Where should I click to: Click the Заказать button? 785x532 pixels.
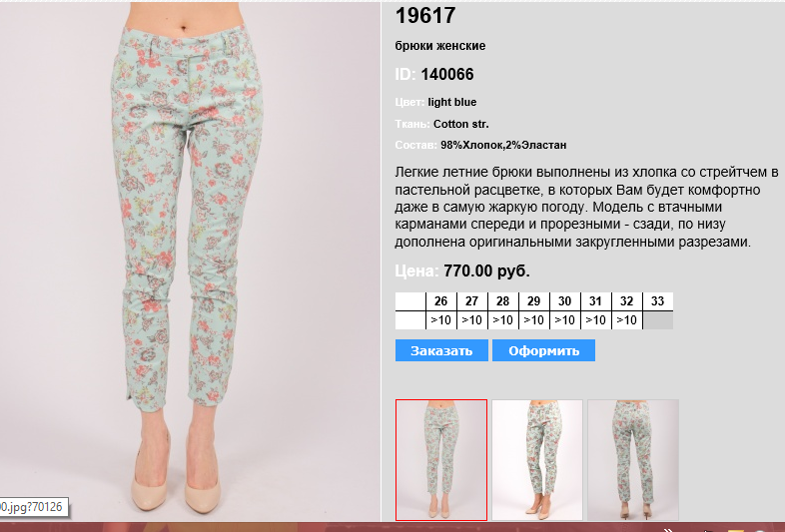(441, 350)
